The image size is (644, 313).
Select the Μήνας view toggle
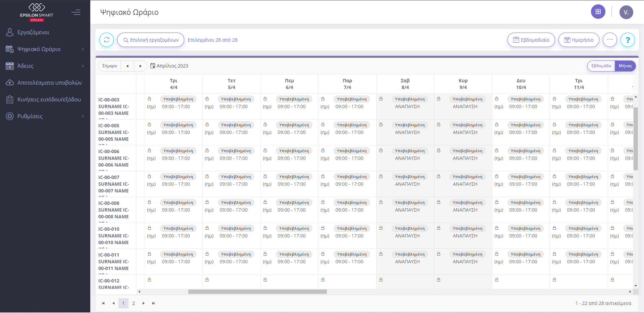tap(625, 66)
